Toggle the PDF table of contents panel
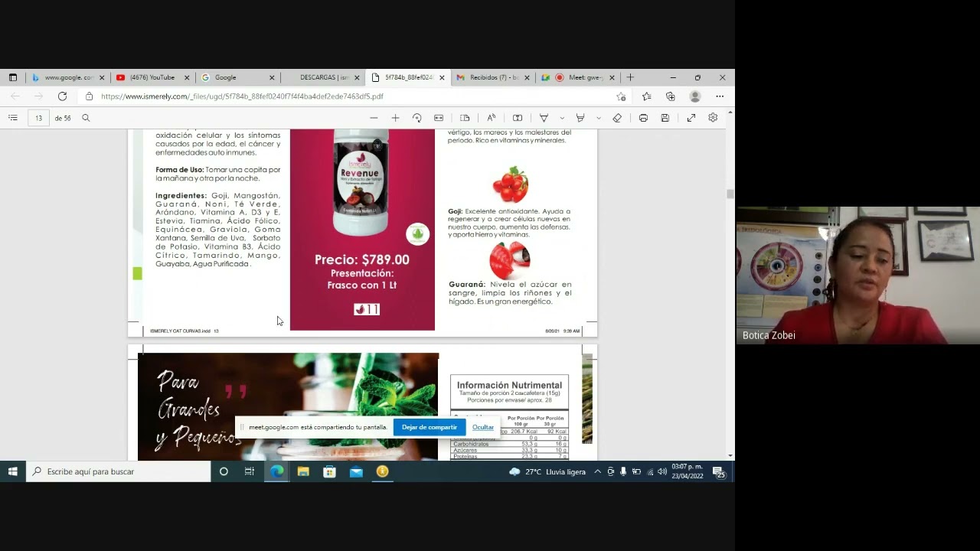This screenshot has height=551, width=980. point(13,118)
